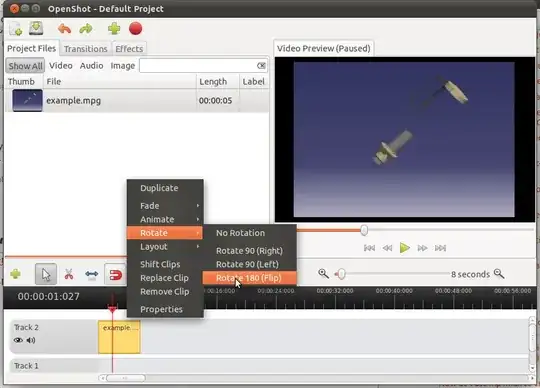Sort files by the Length column header
Screen dimensions: 540x388
pyautogui.click(x=217, y=82)
